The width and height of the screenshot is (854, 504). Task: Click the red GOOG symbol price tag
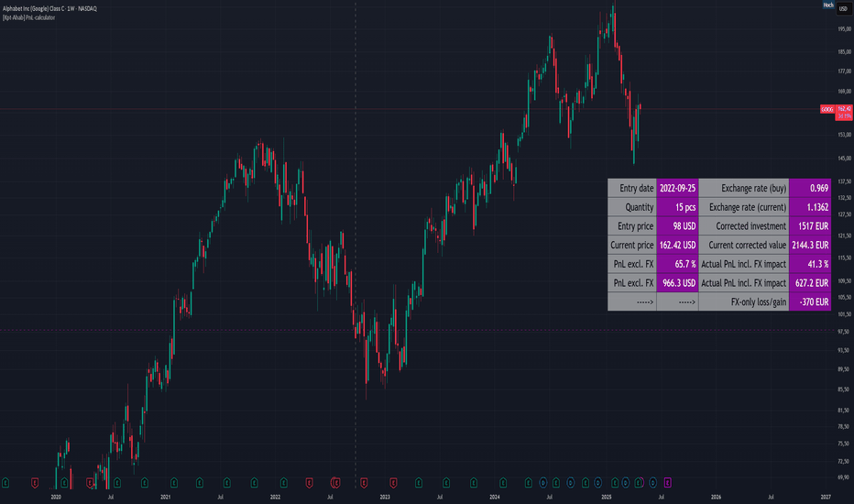(827, 110)
